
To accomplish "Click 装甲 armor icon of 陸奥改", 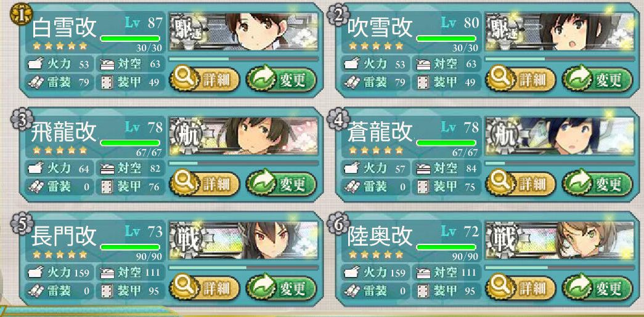I will tap(423, 291).
